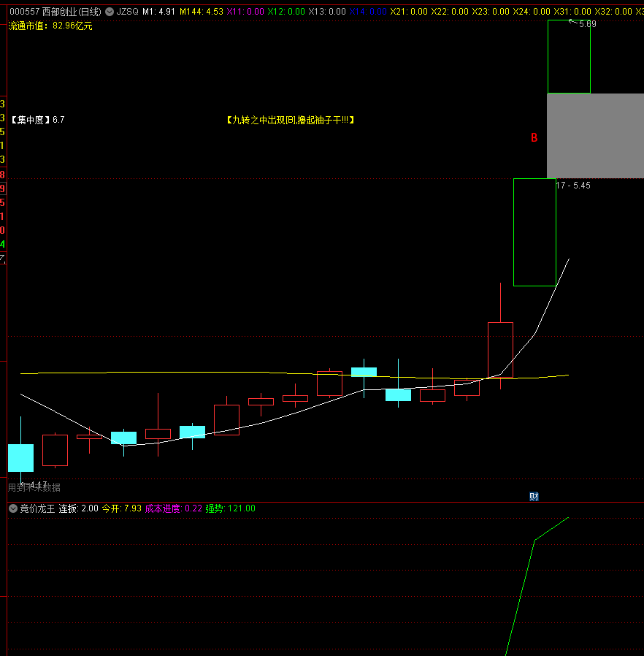Click the yellow 九转之中出现 message
Viewport: 644px width, 656px height.
click(x=290, y=120)
